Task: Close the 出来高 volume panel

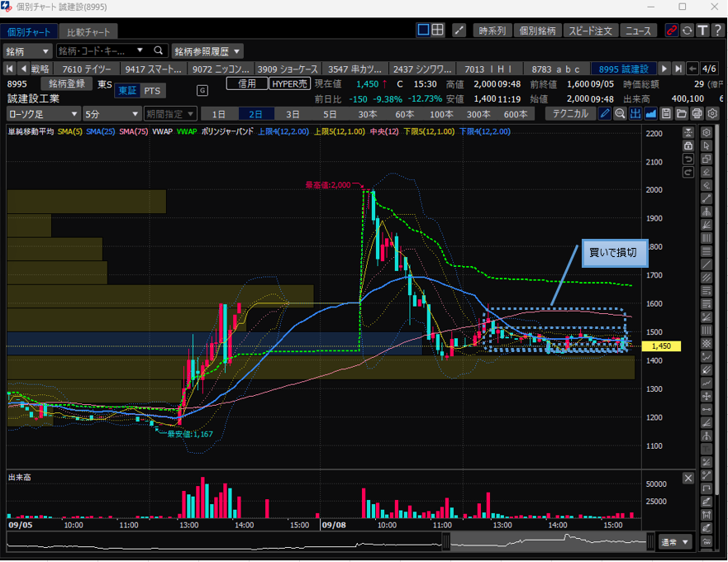Action: (x=688, y=478)
